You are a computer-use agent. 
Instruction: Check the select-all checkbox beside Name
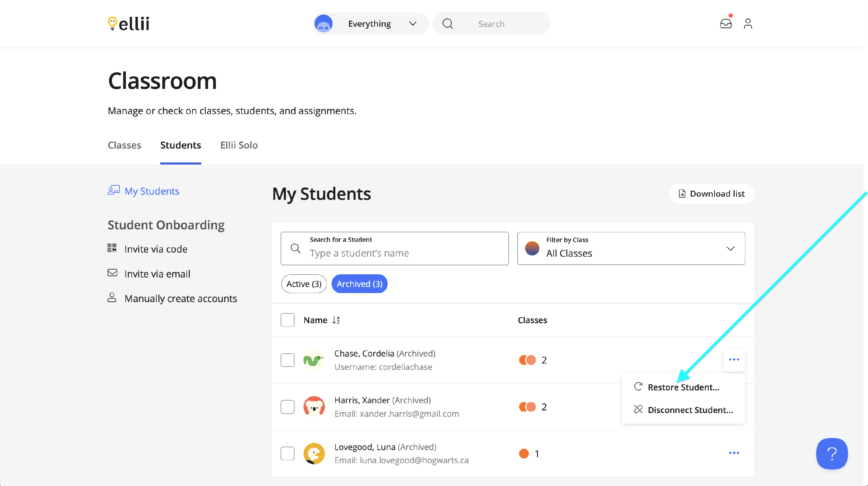(287, 320)
